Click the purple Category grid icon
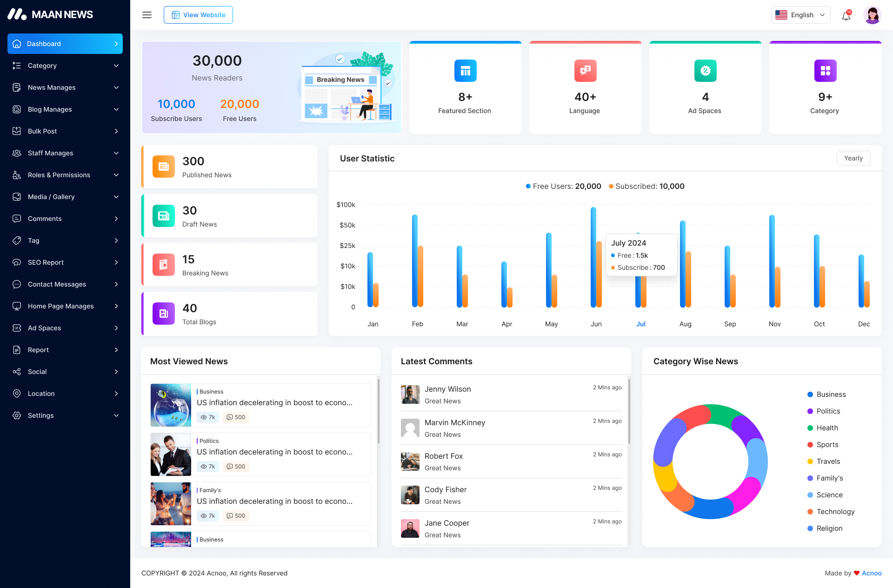Screen dimensions: 893x588 coord(825,71)
